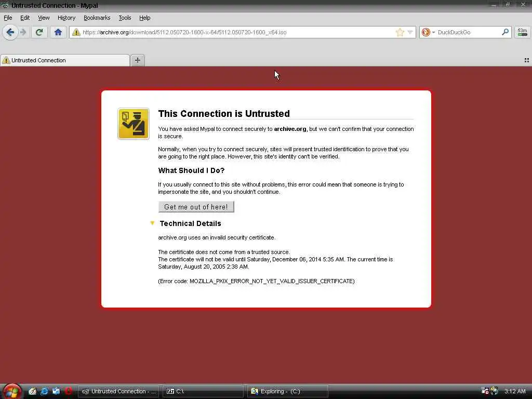
Task: Open the View menu
Action: 44,18
